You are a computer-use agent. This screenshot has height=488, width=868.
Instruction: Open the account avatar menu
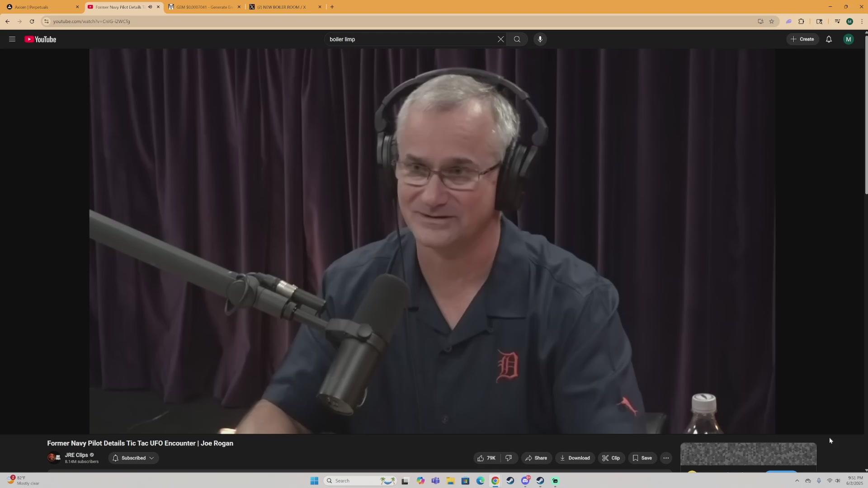click(848, 39)
